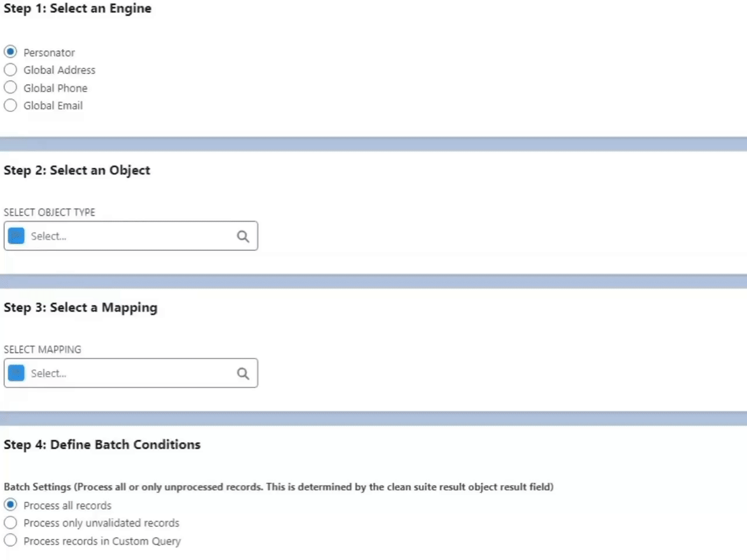Select Process only unvalidated records
The image size is (747, 560).
[10, 522]
